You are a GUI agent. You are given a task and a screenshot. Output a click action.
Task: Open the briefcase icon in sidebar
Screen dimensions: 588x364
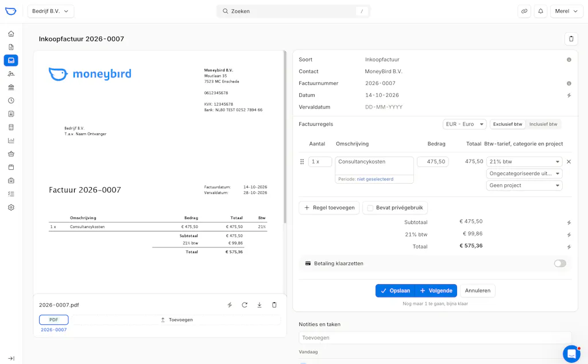pyautogui.click(x=11, y=181)
